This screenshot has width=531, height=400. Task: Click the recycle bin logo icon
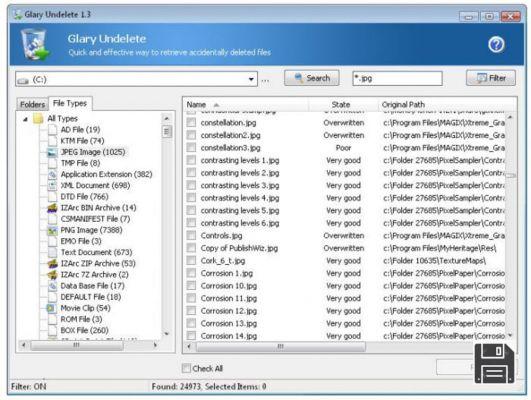[35, 44]
